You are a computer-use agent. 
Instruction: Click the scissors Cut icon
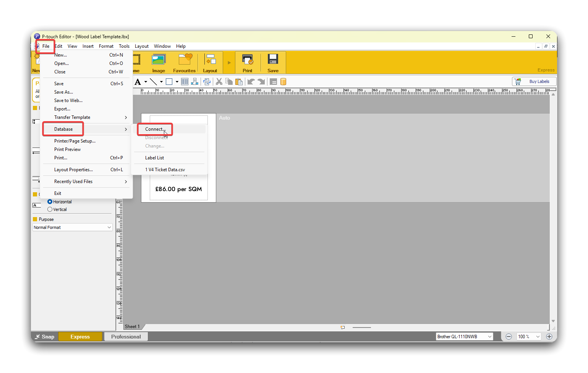tap(219, 82)
